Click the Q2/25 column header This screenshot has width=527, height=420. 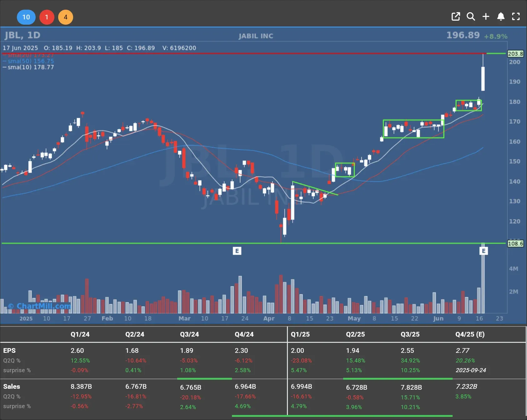pos(355,334)
